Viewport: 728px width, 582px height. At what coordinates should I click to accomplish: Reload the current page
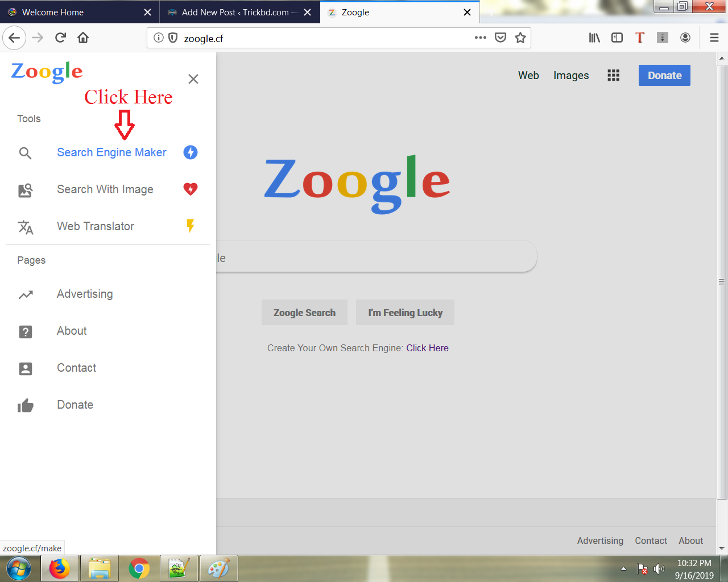coord(60,38)
